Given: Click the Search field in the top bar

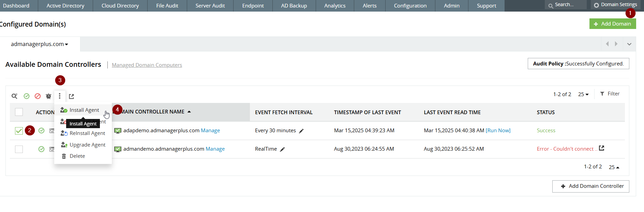Looking at the screenshot, I should 568,5.
